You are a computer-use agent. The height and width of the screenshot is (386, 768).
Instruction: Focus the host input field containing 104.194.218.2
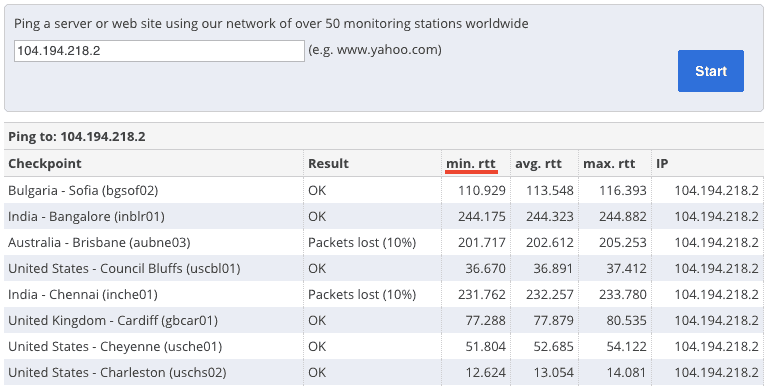(x=159, y=51)
